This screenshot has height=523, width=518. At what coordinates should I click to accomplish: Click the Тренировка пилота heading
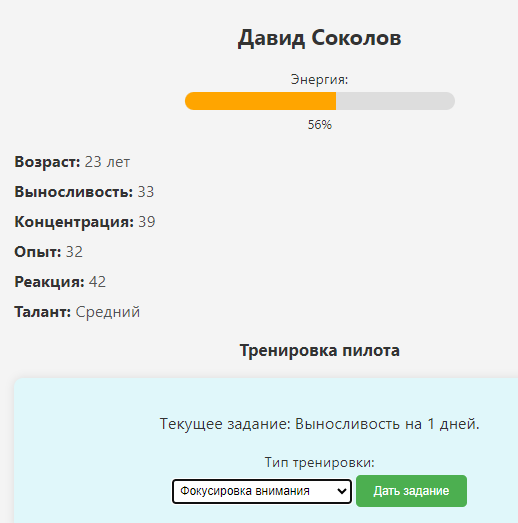point(320,351)
